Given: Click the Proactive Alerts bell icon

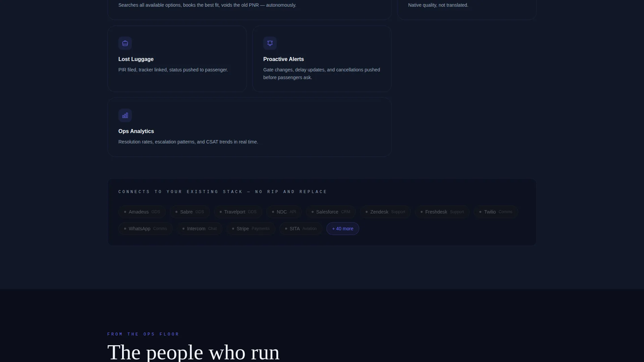Looking at the screenshot, I should tap(270, 43).
